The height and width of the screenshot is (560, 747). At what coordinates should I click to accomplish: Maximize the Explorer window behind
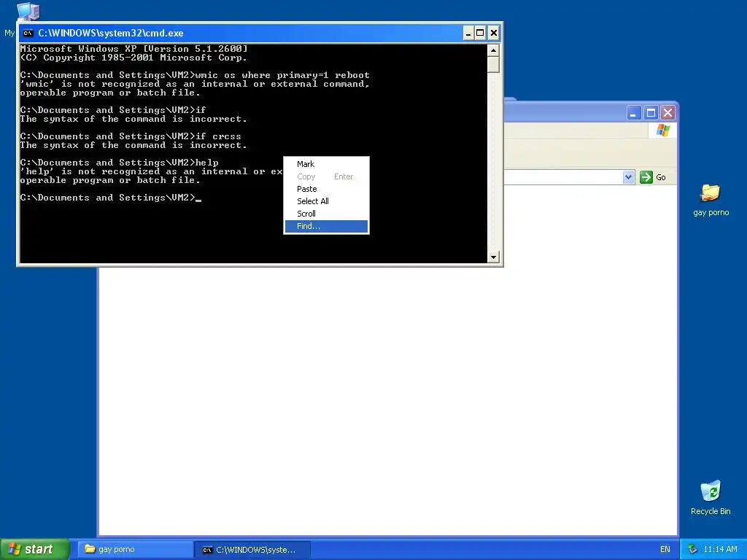click(651, 113)
